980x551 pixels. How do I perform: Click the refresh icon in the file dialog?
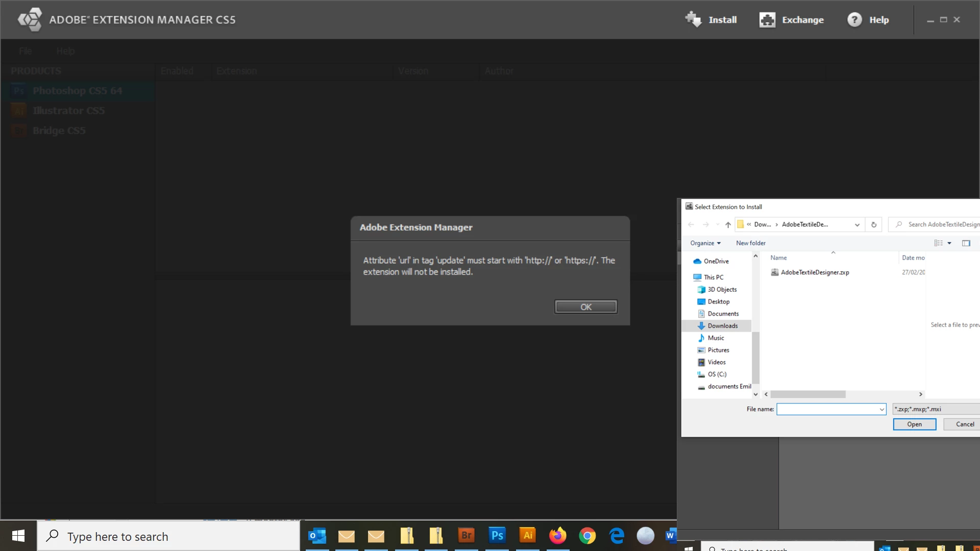point(873,224)
